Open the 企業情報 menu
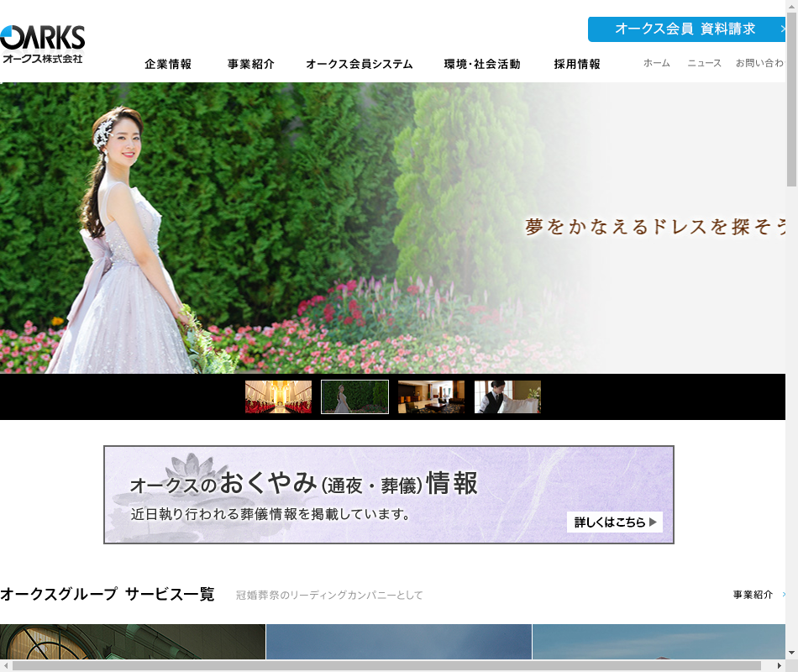 (x=168, y=64)
